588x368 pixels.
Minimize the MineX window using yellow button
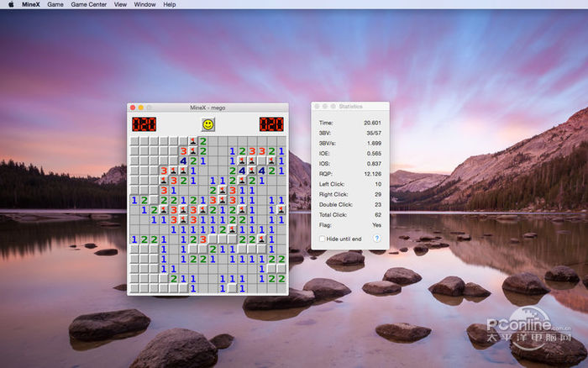140,107
